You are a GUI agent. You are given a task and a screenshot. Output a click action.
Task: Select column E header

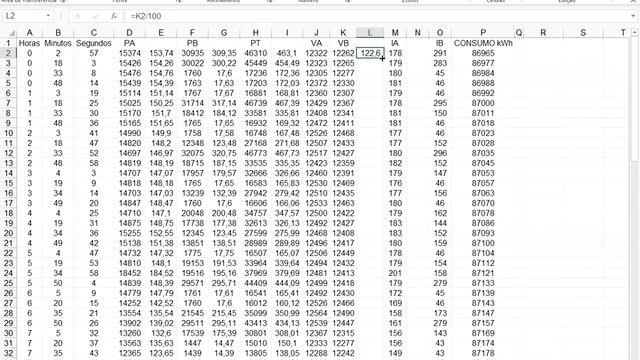pyautogui.click(x=161, y=33)
